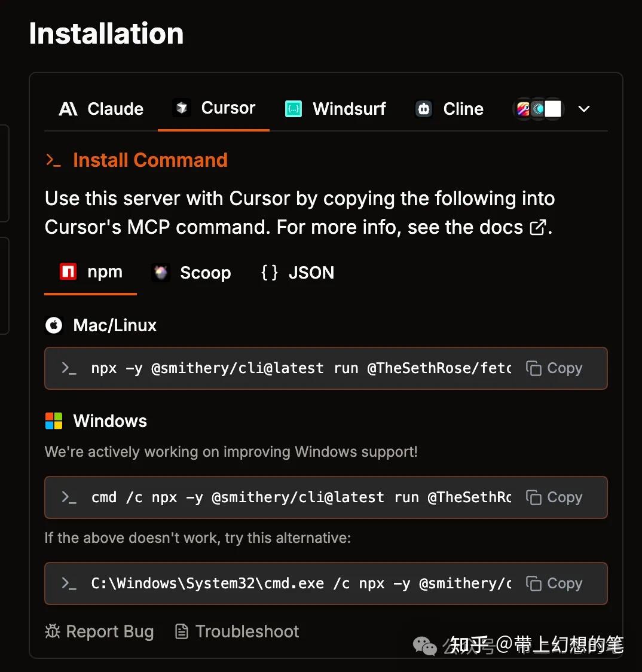The width and height of the screenshot is (642, 672).
Task: Click the Mac/Linux command text field
Action: [x=269, y=368]
